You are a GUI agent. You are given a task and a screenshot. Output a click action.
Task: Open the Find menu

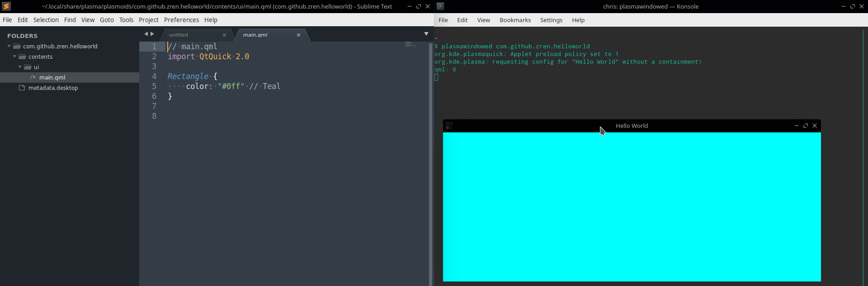(x=70, y=20)
